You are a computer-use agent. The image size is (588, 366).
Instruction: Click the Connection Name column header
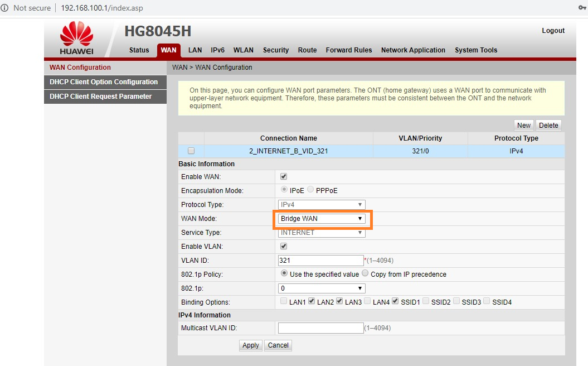tap(289, 138)
